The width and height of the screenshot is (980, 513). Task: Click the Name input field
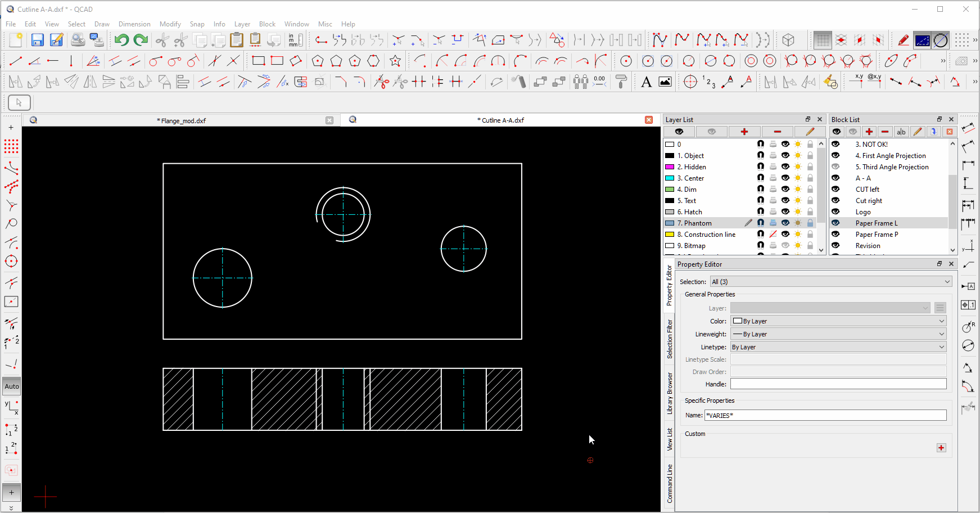825,416
